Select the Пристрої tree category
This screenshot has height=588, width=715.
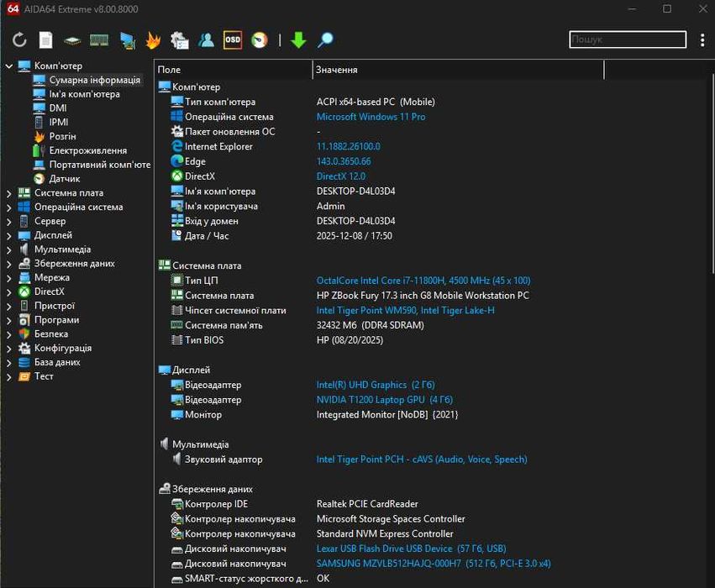pyautogui.click(x=55, y=306)
